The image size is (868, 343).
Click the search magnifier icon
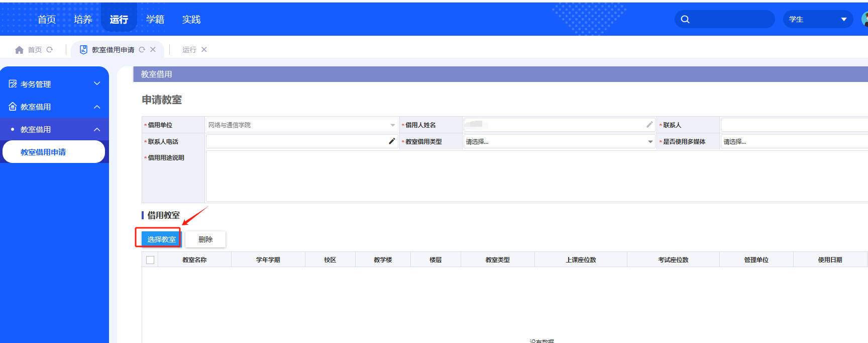(685, 20)
